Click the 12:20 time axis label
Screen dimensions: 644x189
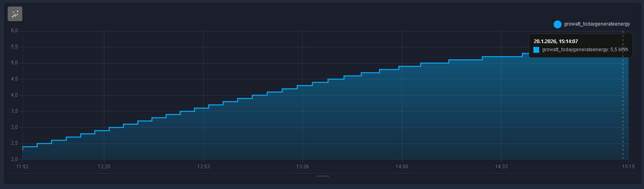tap(104, 167)
